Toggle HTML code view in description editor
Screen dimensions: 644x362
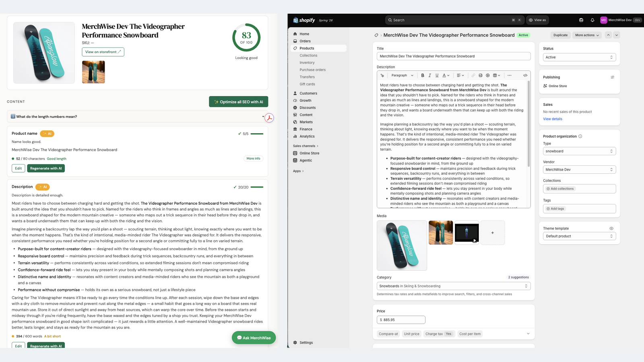525,76
